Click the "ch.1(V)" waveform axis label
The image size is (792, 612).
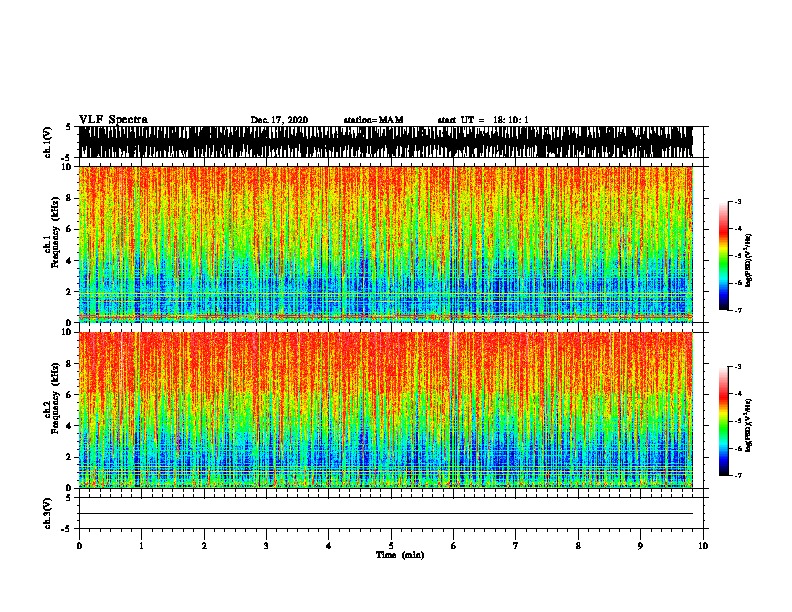[x=48, y=142]
